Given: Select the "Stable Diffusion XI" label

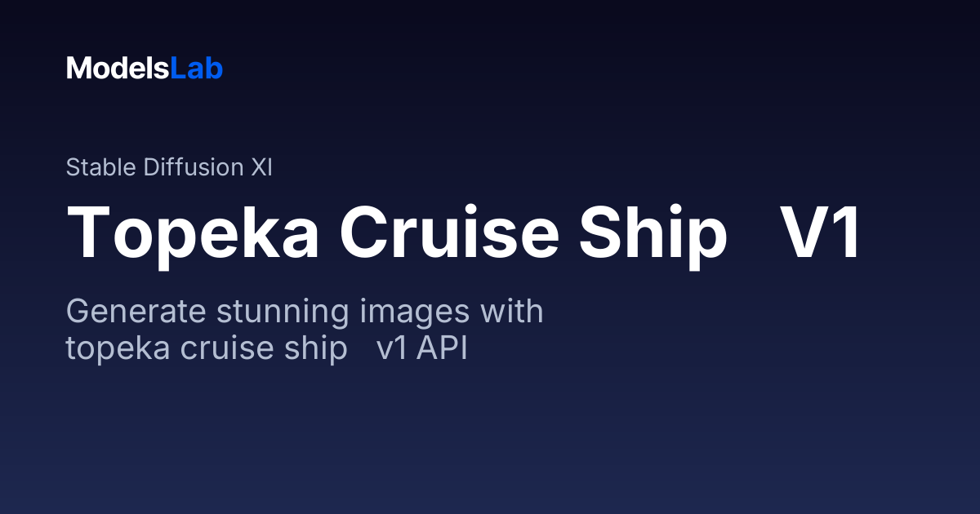Looking at the screenshot, I should pos(169,167).
